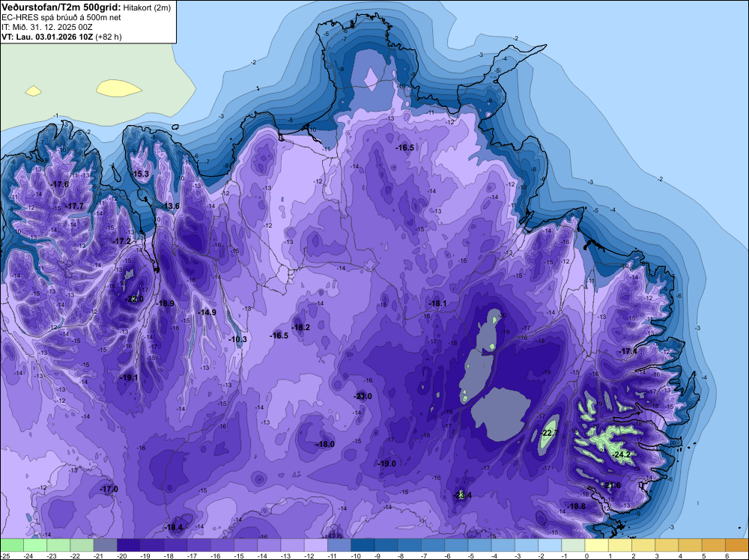Click the -21.0 temperature value
Viewport: 749px width, 560px height.
click(x=363, y=396)
